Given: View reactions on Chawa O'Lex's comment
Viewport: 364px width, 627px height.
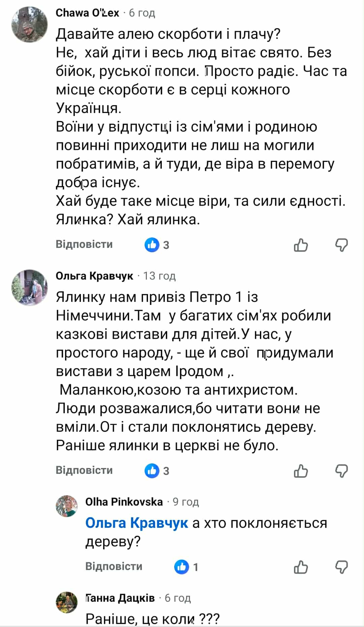Looking at the screenshot, I should point(157,245).
